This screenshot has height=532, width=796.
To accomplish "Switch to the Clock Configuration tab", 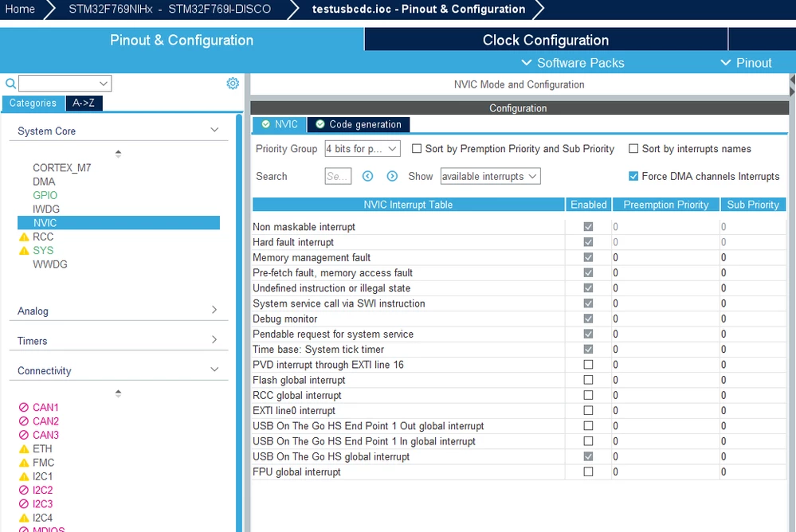I will point(546,40).
